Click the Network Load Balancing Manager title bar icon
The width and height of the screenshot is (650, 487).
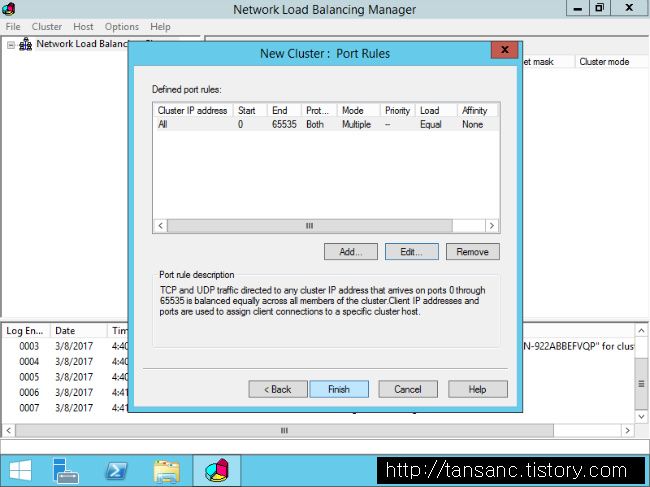pyautogui.click(x=8, y=8)
